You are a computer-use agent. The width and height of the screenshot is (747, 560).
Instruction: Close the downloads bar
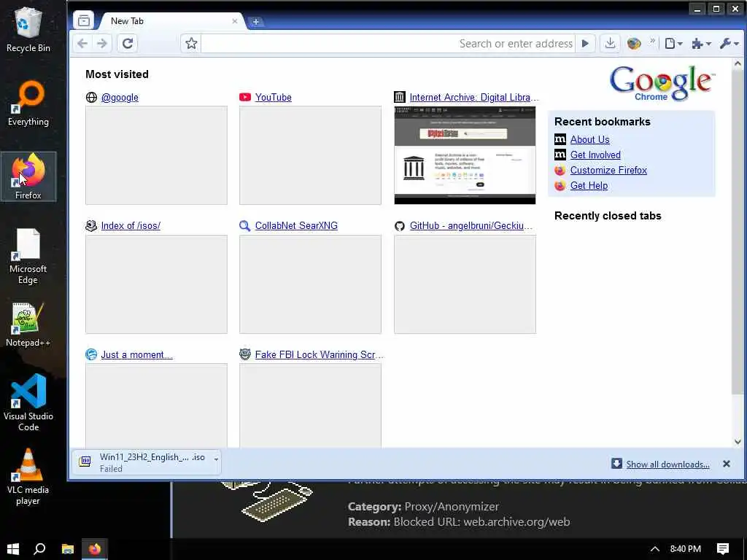click(x=726, y=464)
